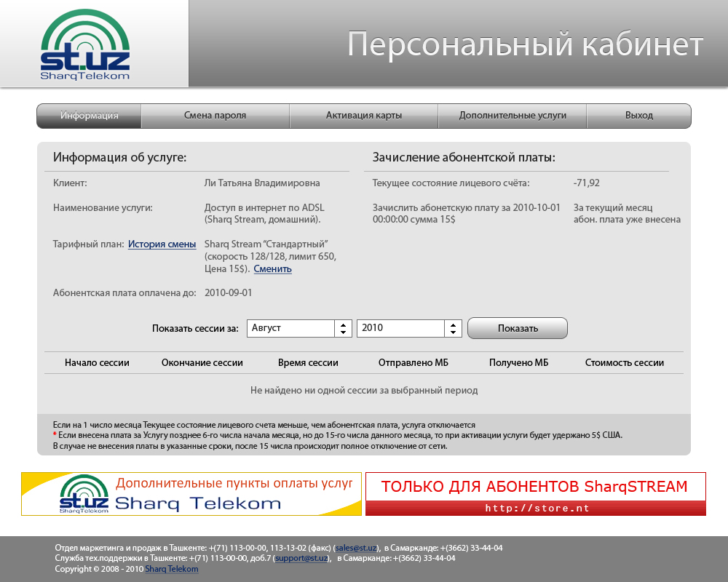Open the Информация tab
Image resolution: width=728 pixels, height=582 pixels.
[89, 116]
